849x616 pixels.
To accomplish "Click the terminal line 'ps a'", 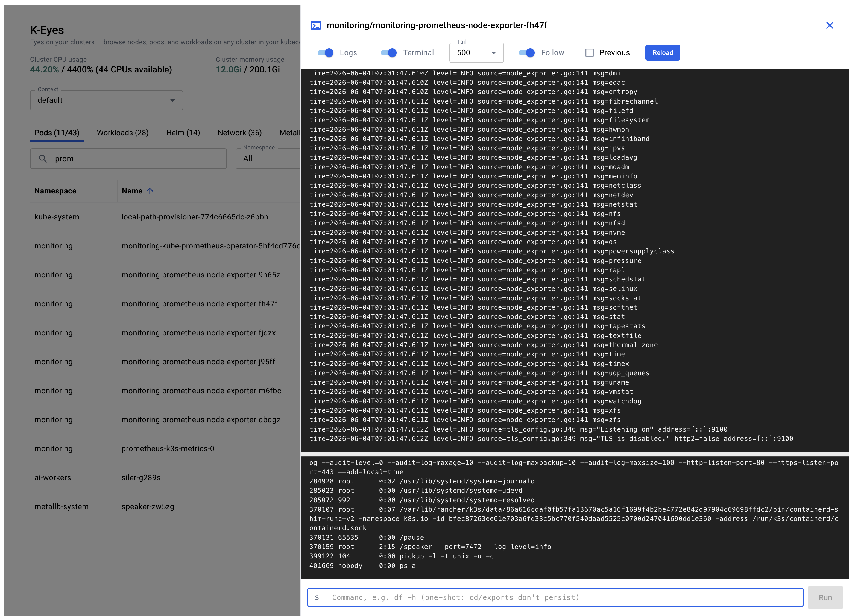I will coord(362,566).
